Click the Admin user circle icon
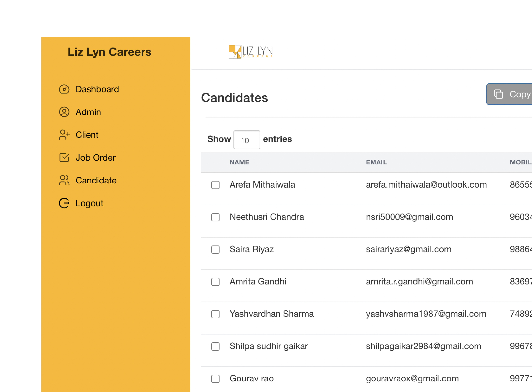This screenshot has height=392, width=532. pos(64,112)
